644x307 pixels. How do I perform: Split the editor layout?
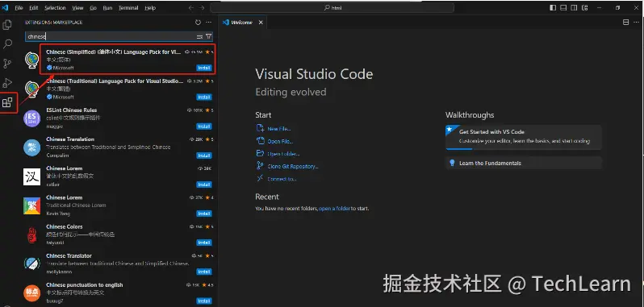coord(625,23)
